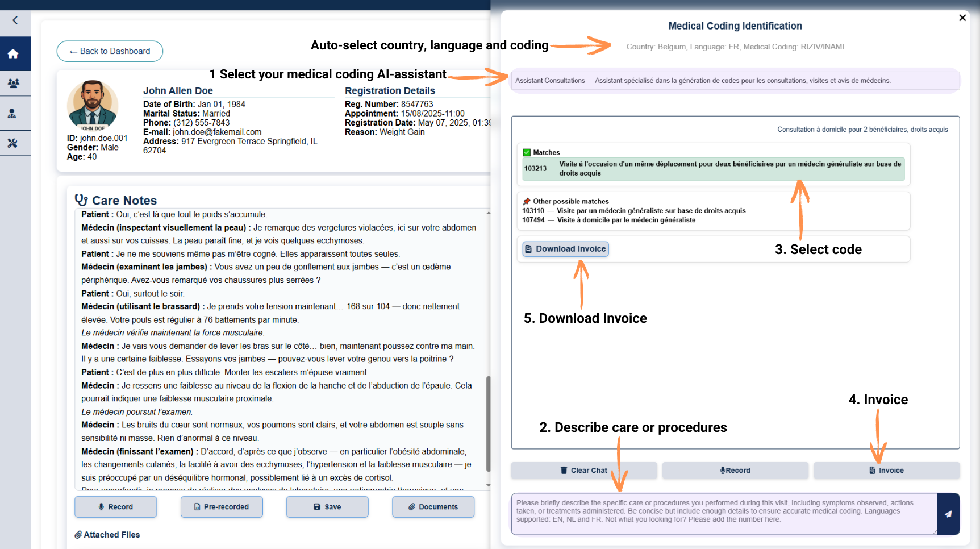The image size is (980, 549).
Task: Clear Chat in the coding panel
Action: (x=583, y=471)
